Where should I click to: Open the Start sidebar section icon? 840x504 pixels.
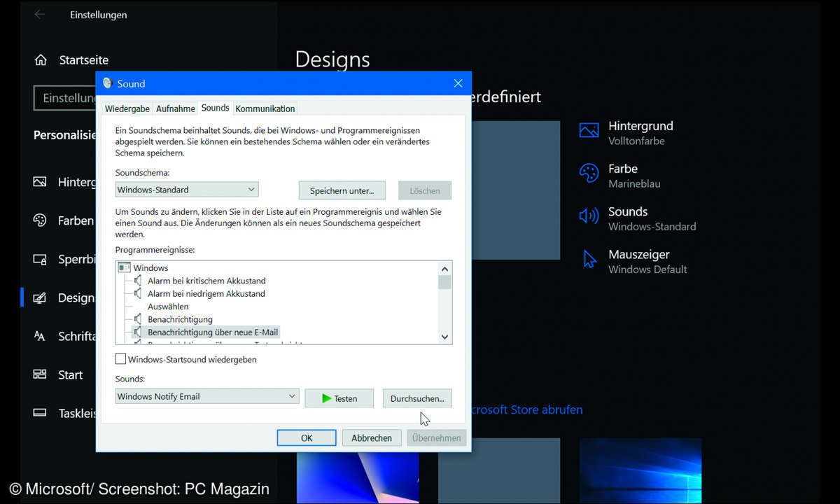[40, 374]
